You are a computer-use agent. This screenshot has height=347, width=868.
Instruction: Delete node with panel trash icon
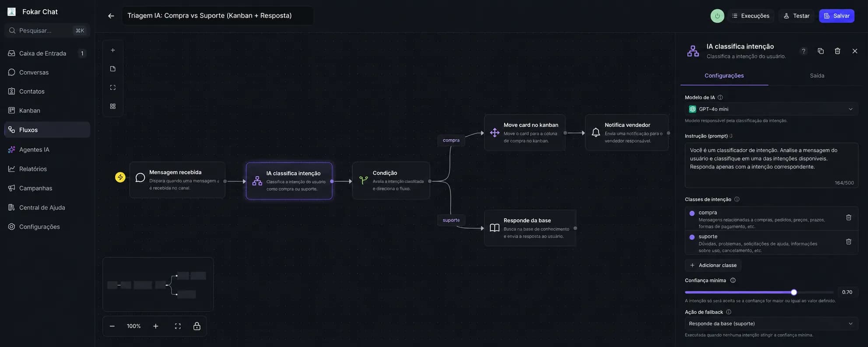coord(837,51)
